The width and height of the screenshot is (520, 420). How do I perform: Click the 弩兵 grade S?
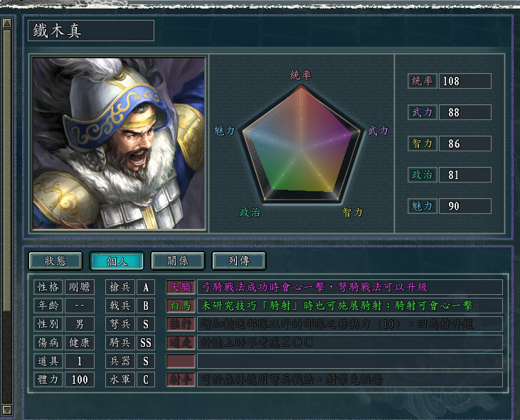click(x=146, y=324)
